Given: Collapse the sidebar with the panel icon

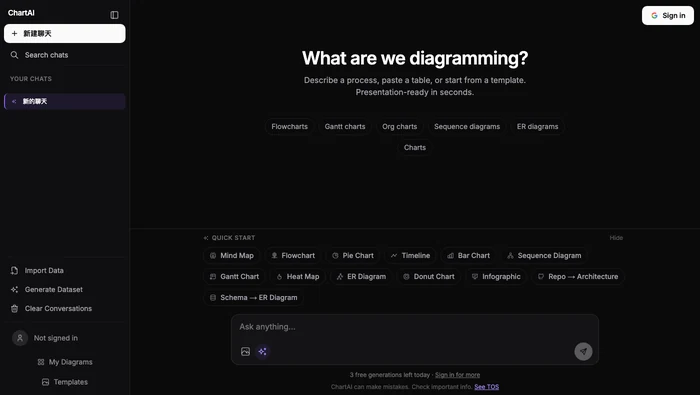Looking at the screenshot, I should [114, 15].
